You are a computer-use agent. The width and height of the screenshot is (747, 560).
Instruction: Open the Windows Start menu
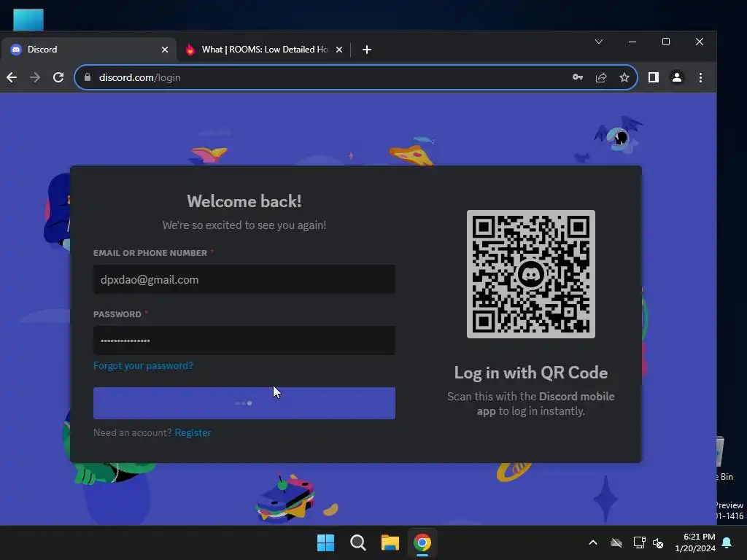(326, 542)
